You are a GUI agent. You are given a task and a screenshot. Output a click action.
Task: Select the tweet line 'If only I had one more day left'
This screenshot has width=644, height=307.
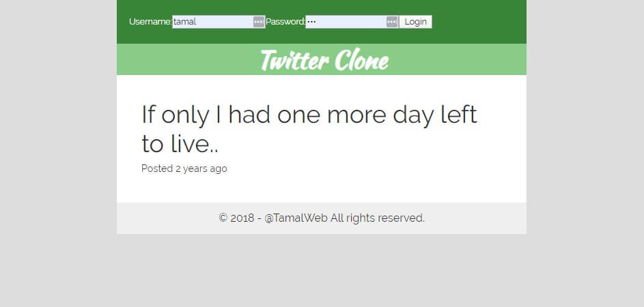[309, 114]
